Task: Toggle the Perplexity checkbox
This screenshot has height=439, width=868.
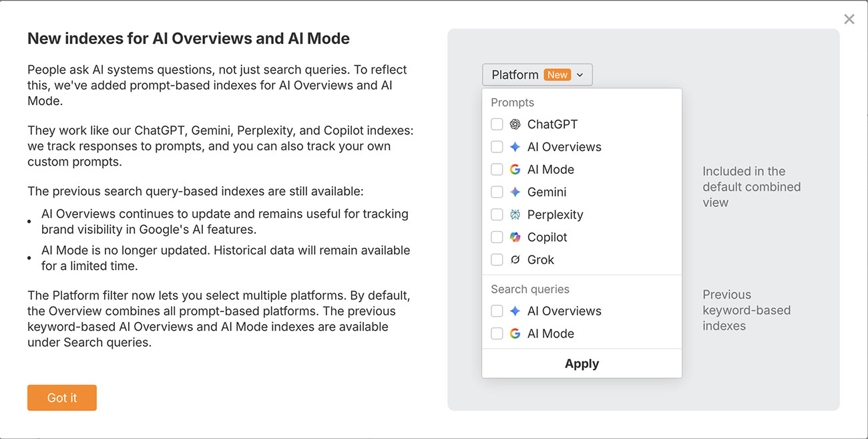Action: pyautogui.click(x=497, y=214)
